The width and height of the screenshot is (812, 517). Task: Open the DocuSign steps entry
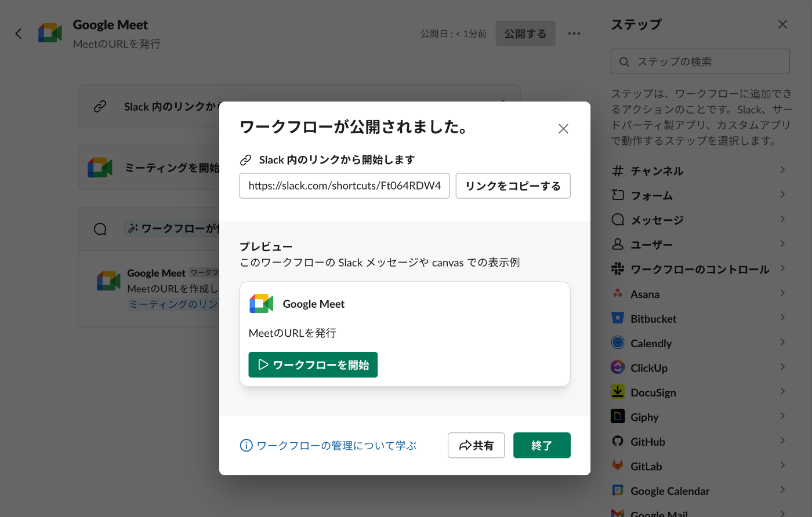pos(700,392)
